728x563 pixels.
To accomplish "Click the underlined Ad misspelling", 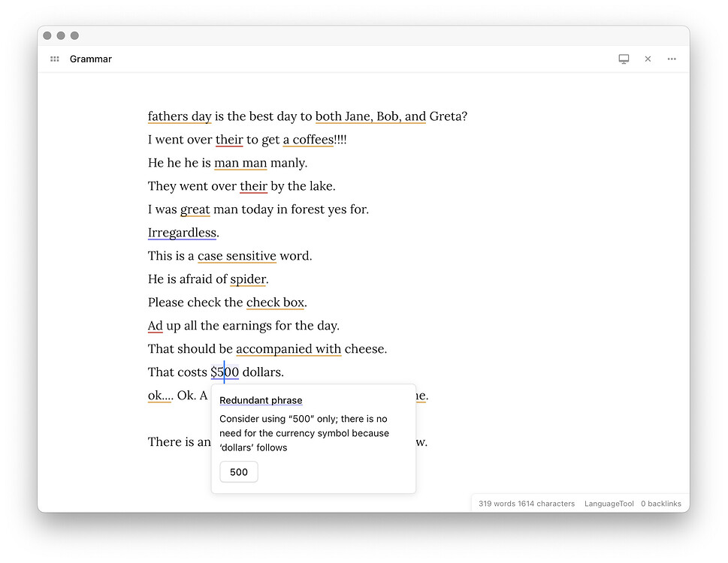I will click(153, 326).
